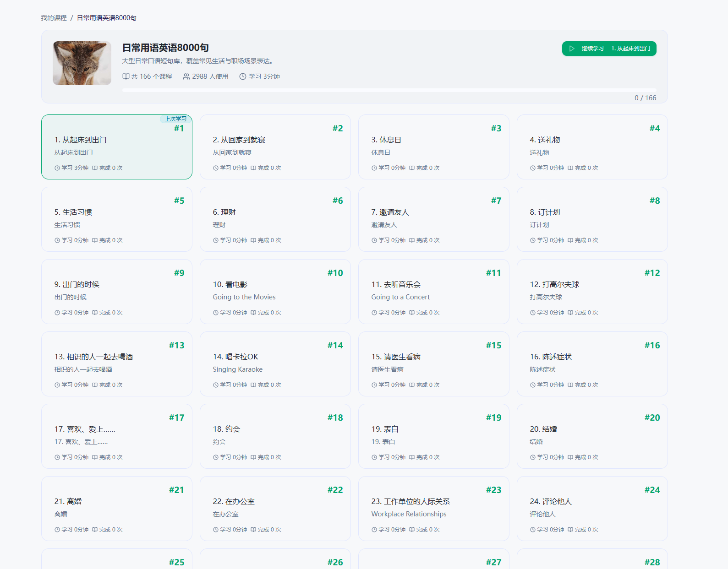The width and height of the screenshot is (728, 569).
Task: Click the coyote course cover image
Action: (x=82, y=63)
